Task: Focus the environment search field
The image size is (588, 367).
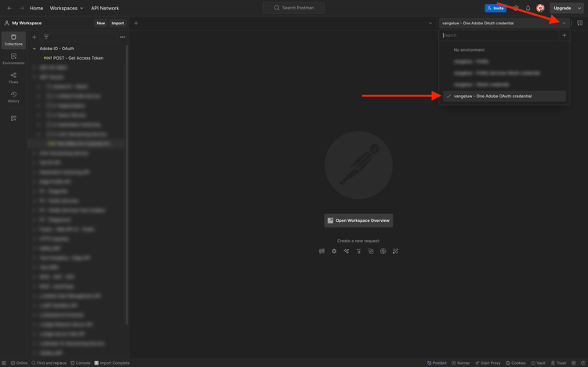Action: coord(500,35)
